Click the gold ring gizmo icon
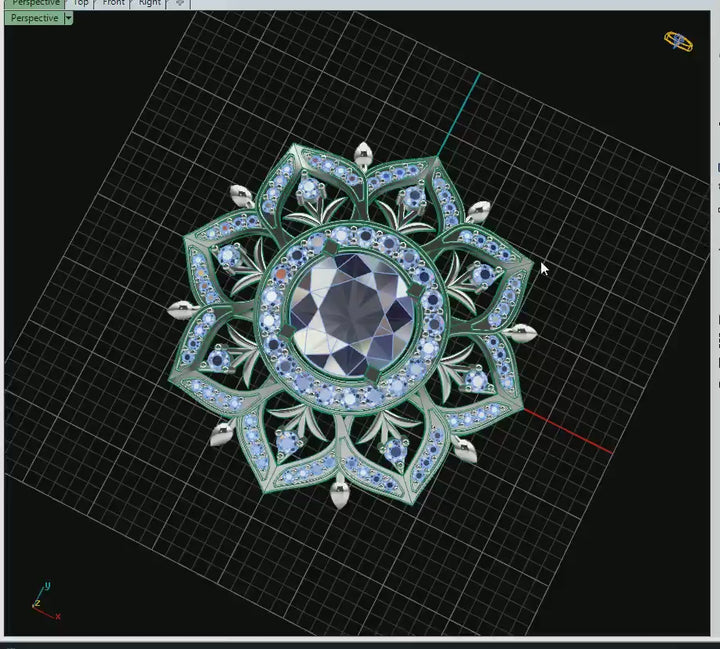 click(x=678, y=41)
